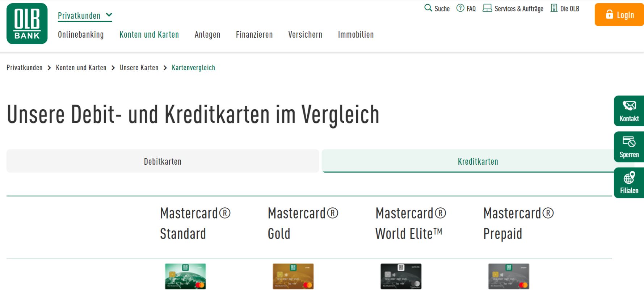Click the Services & Aufträge laptop icon
This screenshot has width=644, height=291.
point(487,8)
